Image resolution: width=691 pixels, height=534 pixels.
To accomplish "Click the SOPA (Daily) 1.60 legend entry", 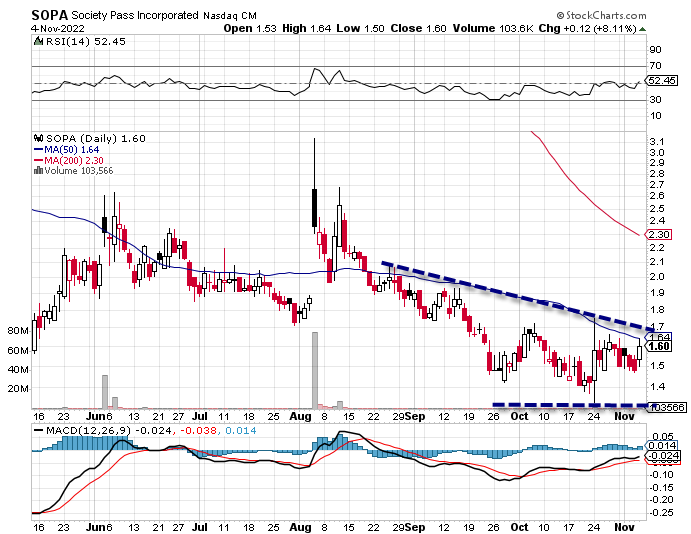I will [96, 138].
